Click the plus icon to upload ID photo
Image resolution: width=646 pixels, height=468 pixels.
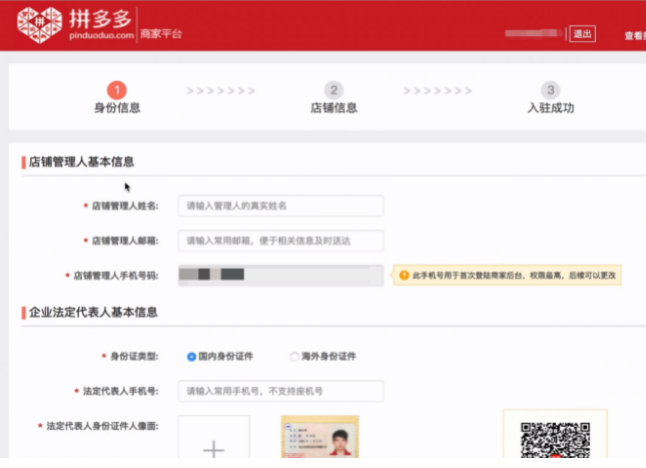pos(214,448)
